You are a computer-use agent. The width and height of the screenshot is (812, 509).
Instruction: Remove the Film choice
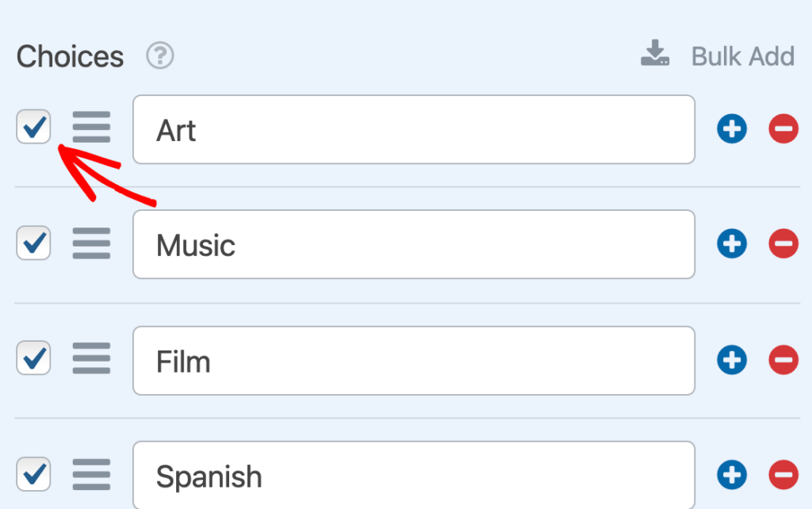783,359
